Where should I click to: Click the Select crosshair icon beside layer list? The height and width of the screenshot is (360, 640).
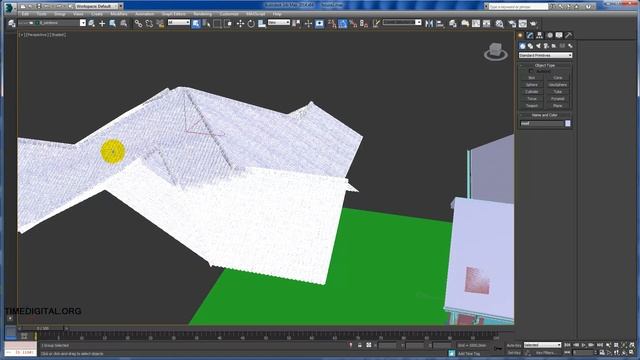tap(102, 24)
